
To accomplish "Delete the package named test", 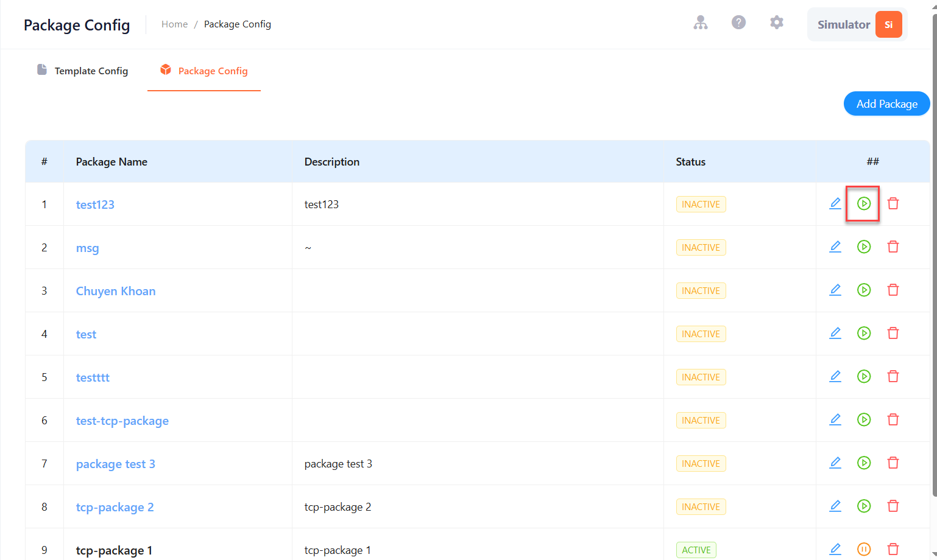I will click(893, 333).
